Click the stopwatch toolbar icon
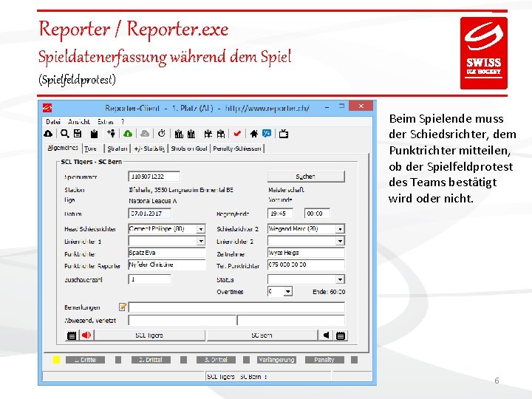 162,134
